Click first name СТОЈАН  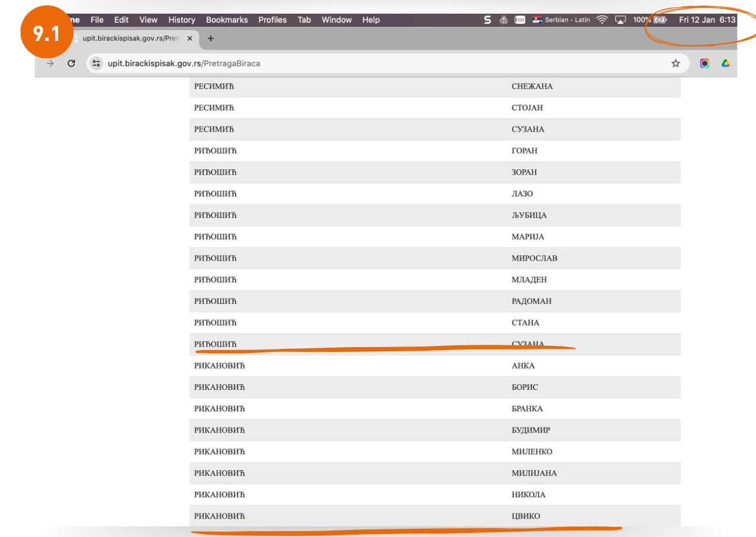click(x=527, y=108)
